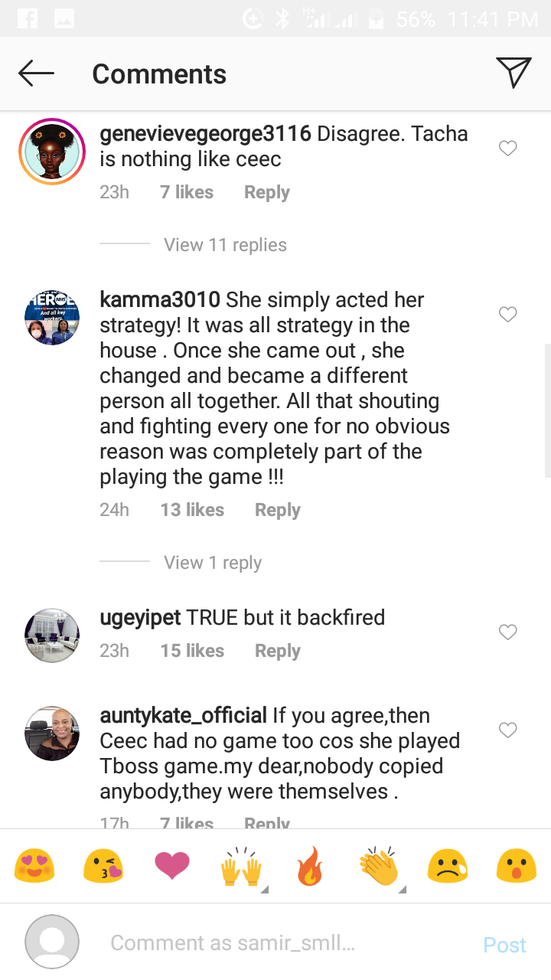Insert fire emoji
Image resolution: width=551 pixels, height=980 pixels.
(x=310, y=867)
